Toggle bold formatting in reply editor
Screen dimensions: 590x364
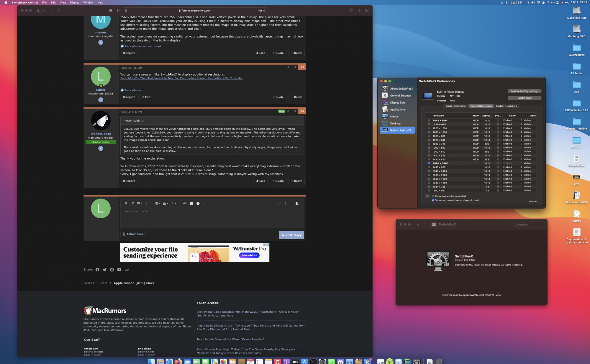[x=126, y=203]
